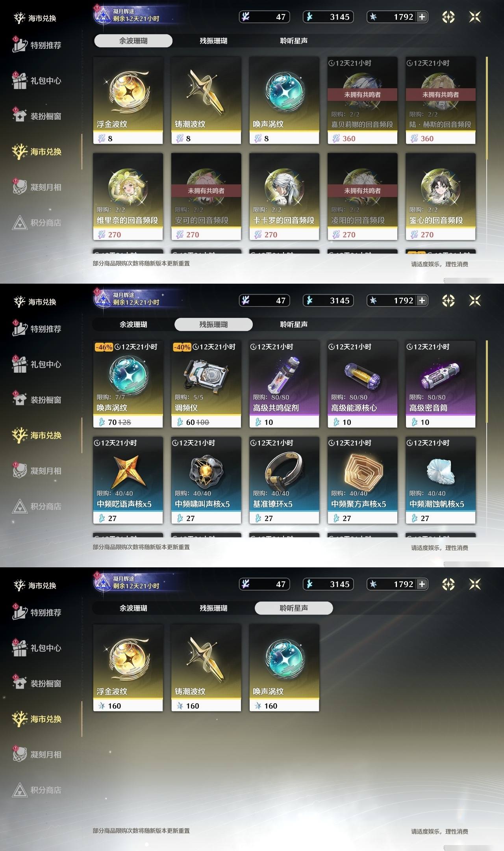Buy the 唤声涡纹 discounted to 70
Viewport: 504px width, 851px height.
point(128,384)
